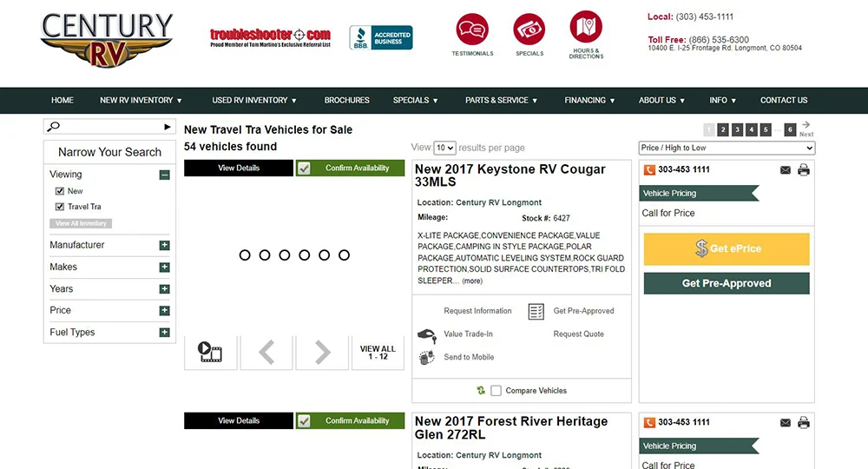Submit search with the arrow icon
868x469 pixels.
pyautogui.click(x=168, y=127)
